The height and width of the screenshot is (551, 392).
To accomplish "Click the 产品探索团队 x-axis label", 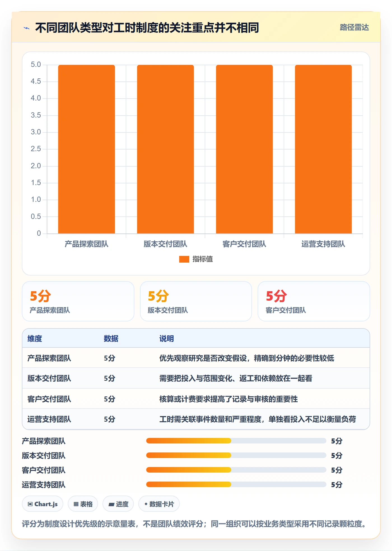I will [87, 244].
